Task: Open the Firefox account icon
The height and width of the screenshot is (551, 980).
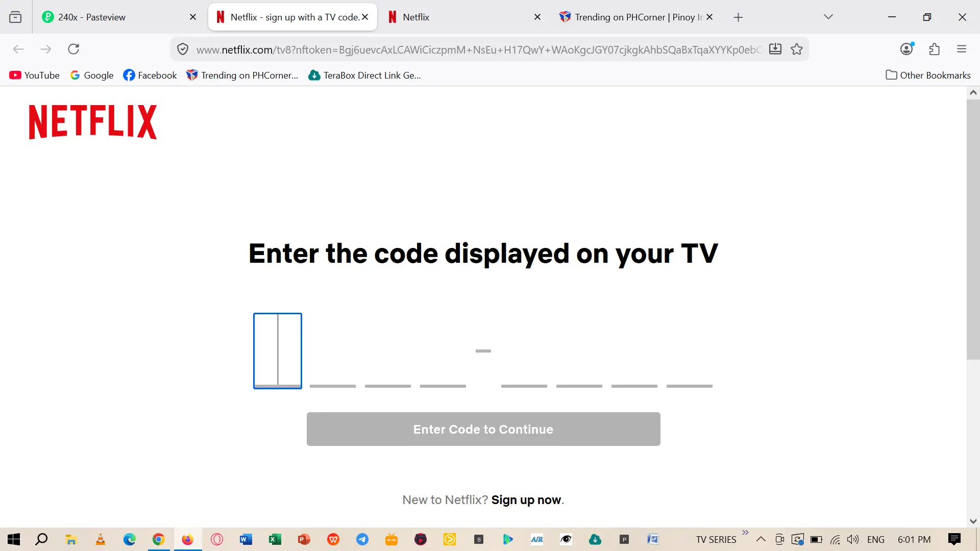Action: [907, 49]
